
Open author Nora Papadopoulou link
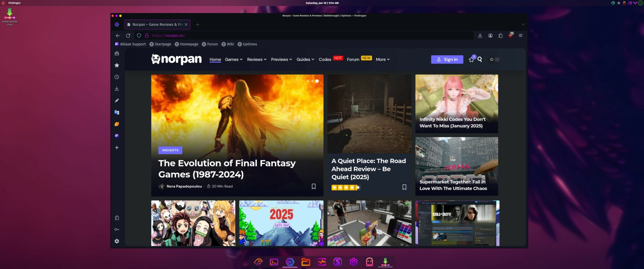point(184,186)
